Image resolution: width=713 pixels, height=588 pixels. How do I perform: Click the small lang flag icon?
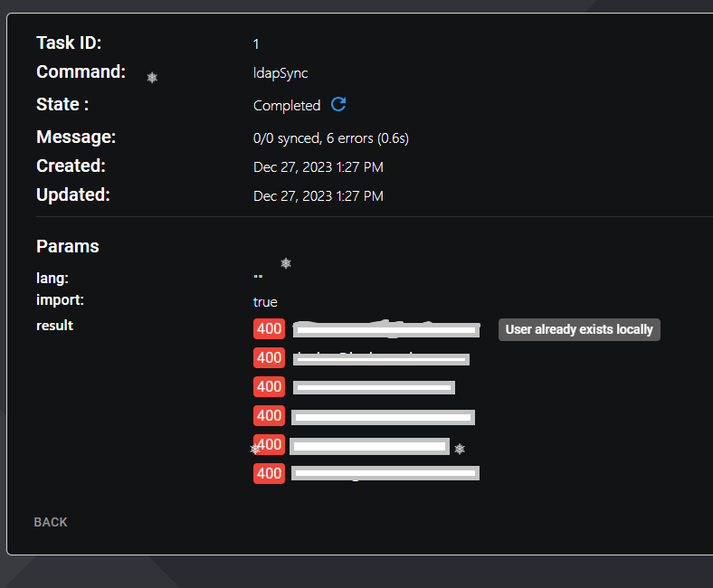258,276
